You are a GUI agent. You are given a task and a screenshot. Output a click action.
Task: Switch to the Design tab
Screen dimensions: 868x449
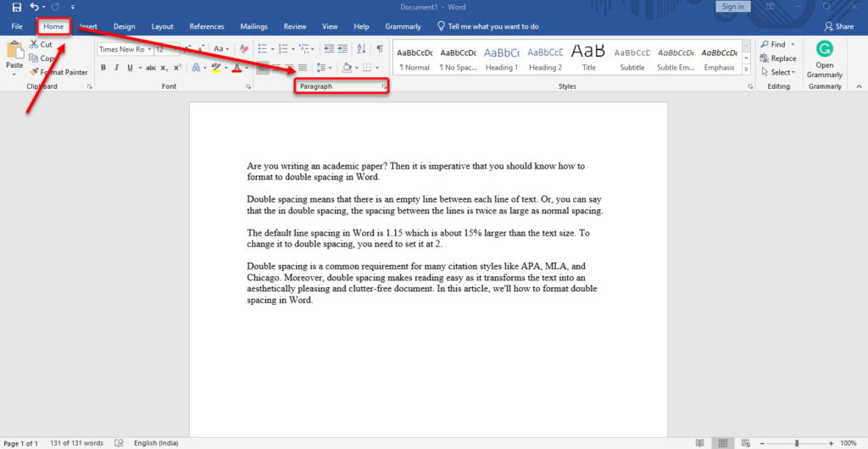tap(124, 26)
